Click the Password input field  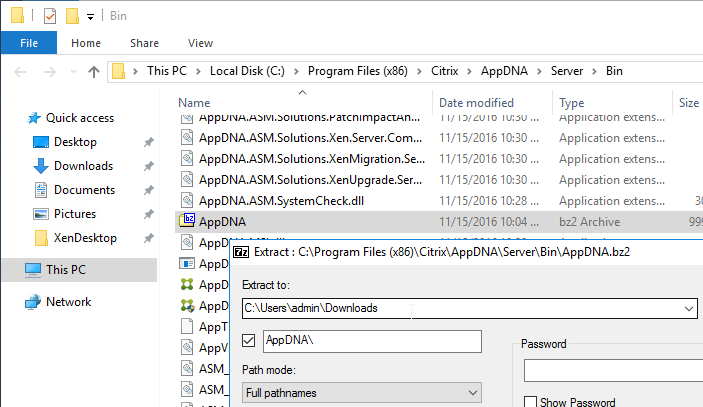[x=613, y=370]
